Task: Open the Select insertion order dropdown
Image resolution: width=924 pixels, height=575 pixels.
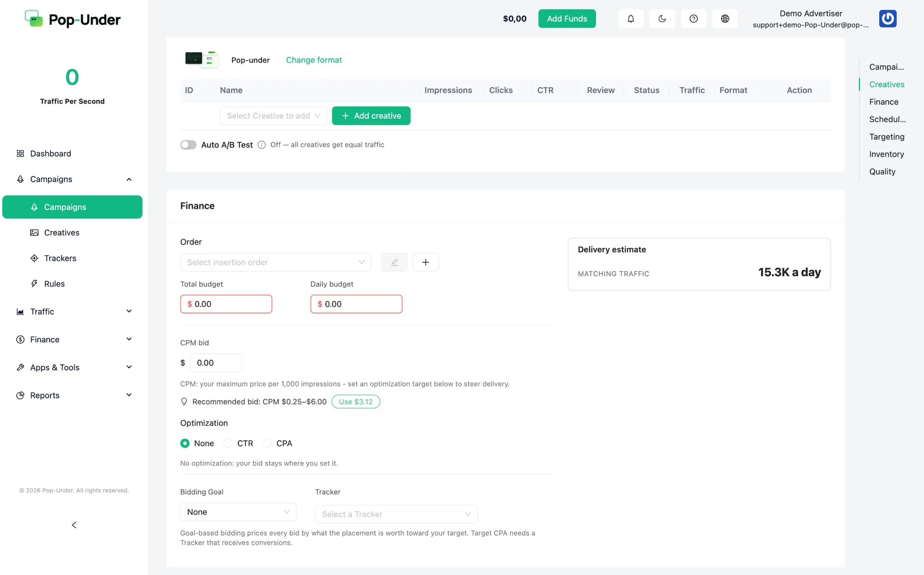Action: 276,262
